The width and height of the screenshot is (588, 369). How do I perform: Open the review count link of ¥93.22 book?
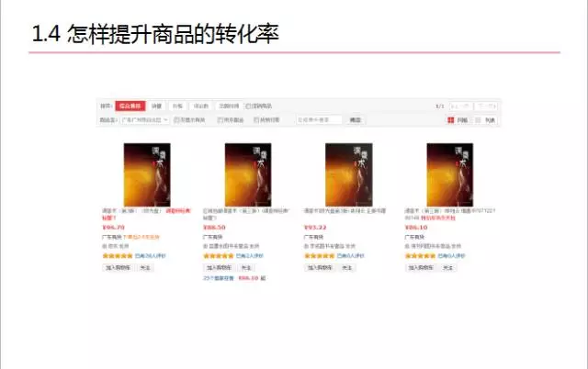point(351,256)
